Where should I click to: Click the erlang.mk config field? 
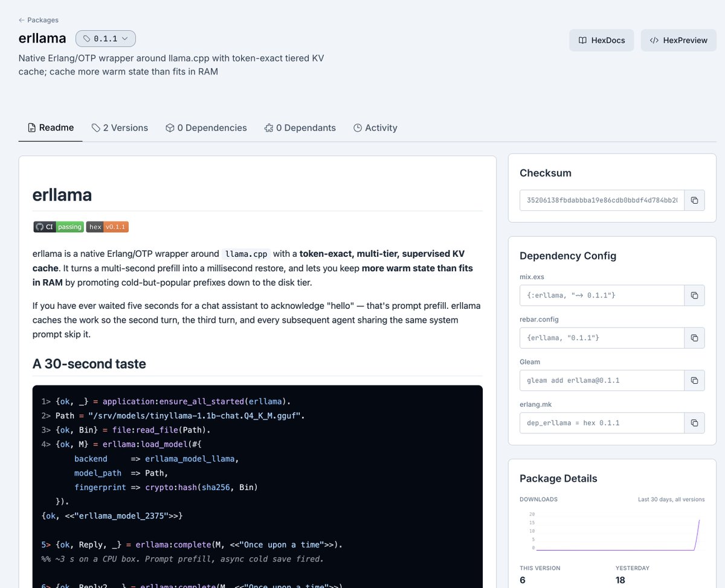(x=602, y=422)
